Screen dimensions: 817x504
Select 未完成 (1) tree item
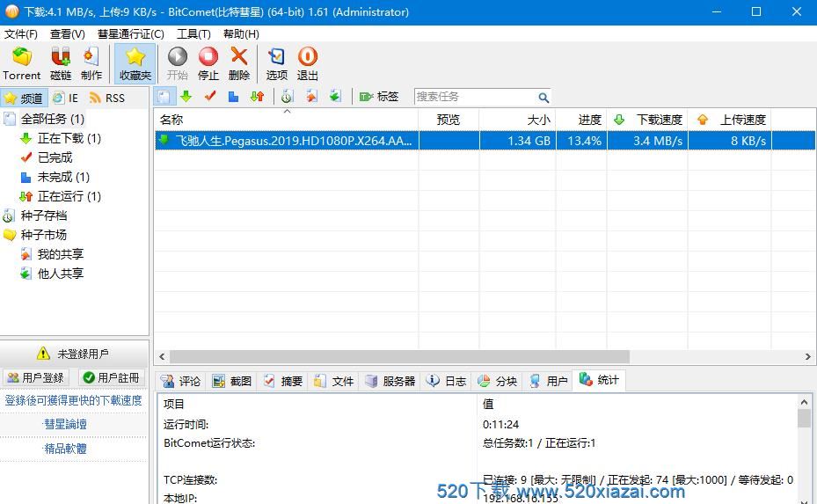tap(63, 177)
